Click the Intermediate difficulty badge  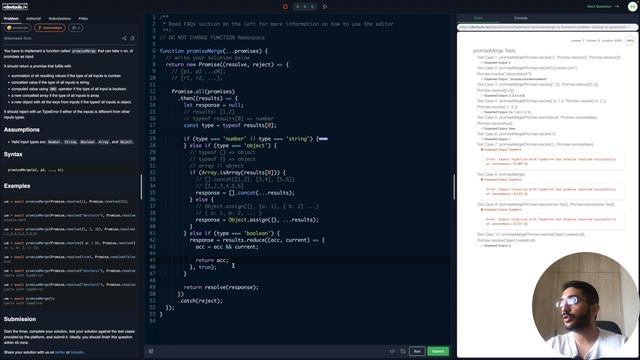(x=50, y=28)
